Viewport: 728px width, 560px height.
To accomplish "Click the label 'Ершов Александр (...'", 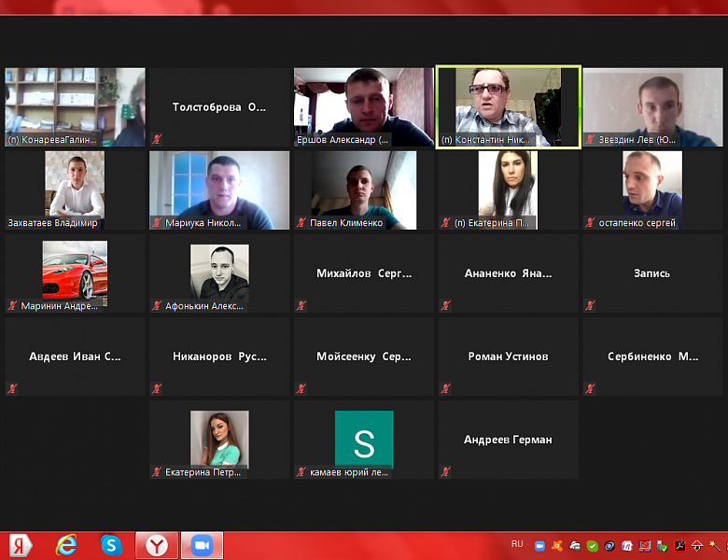I will (343, 139).
